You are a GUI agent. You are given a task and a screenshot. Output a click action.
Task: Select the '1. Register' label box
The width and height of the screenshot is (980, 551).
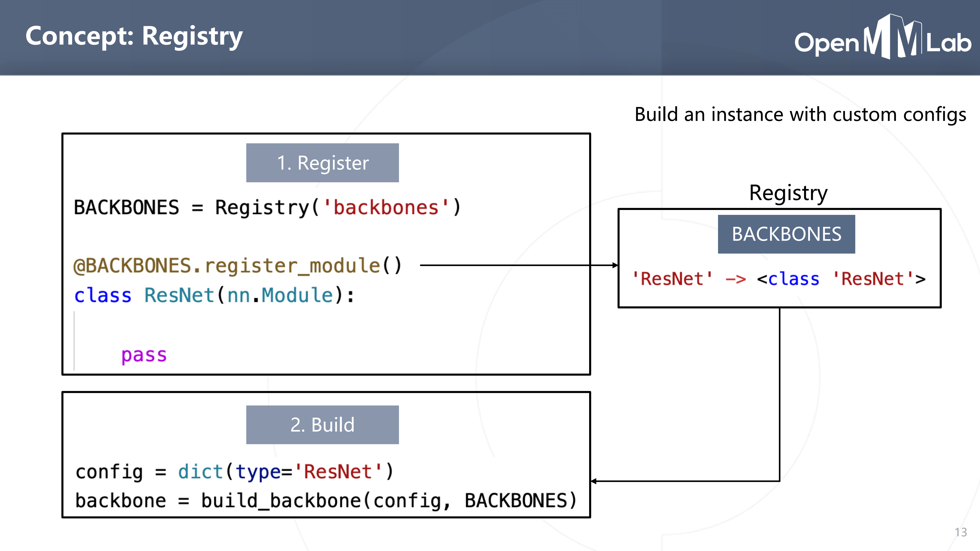click(322, 163)
